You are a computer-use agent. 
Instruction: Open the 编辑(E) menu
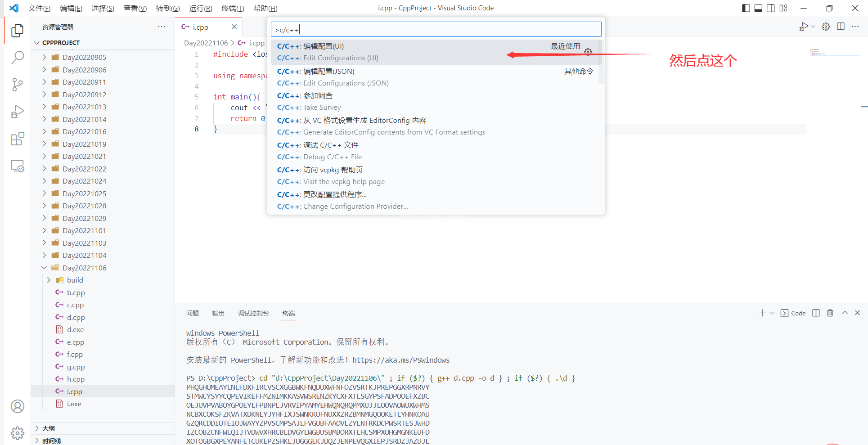pos(71,8)
